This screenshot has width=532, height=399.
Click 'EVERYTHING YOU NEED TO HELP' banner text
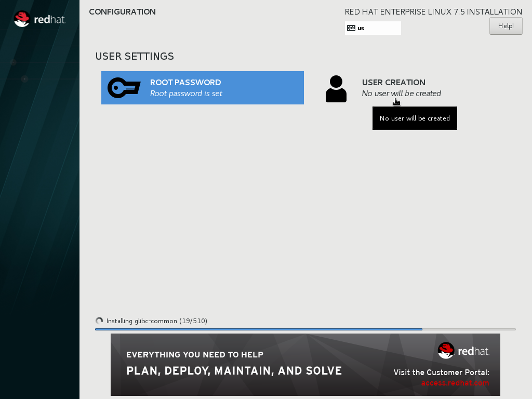[195, 354]
